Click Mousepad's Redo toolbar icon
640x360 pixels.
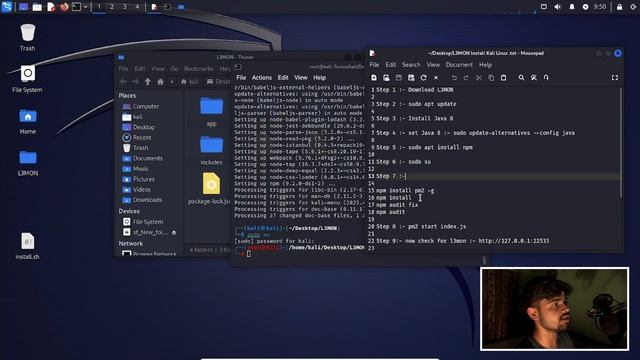[x=466, y=78]
